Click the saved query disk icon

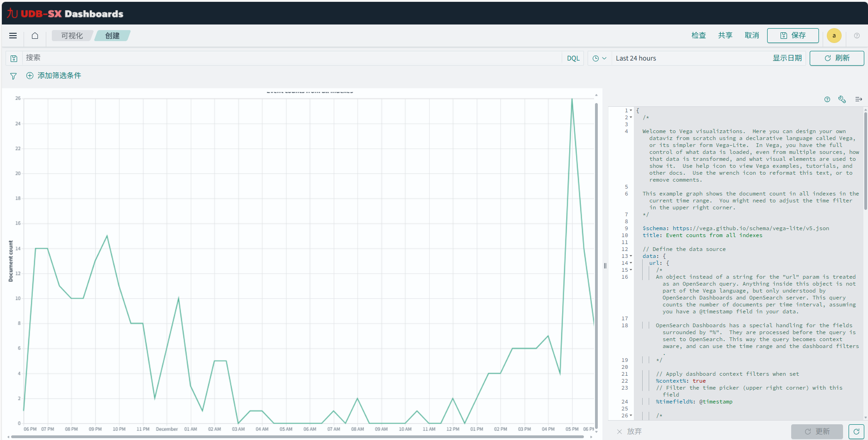point(14,58)
